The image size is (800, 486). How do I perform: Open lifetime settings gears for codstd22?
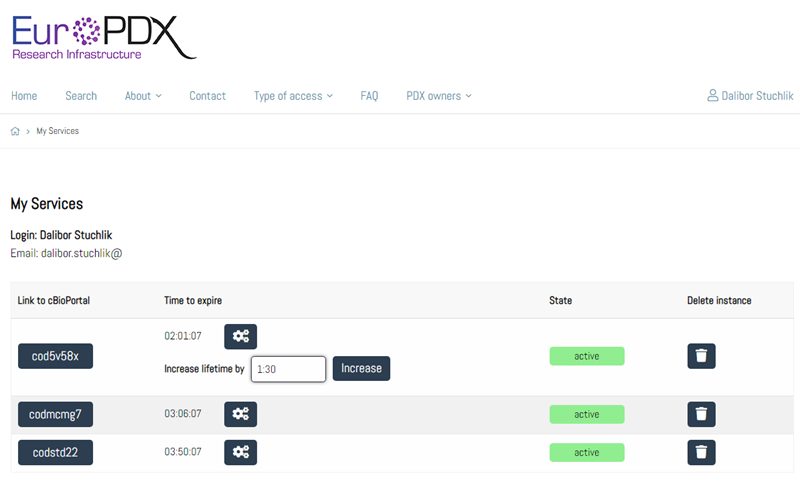240,452
